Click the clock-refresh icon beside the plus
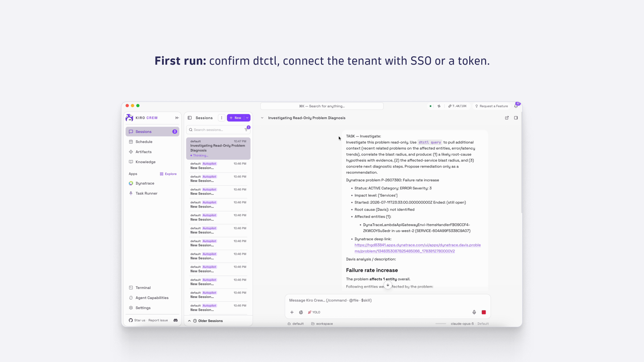Viewport: 644px width, 362px height. (301, 312)
